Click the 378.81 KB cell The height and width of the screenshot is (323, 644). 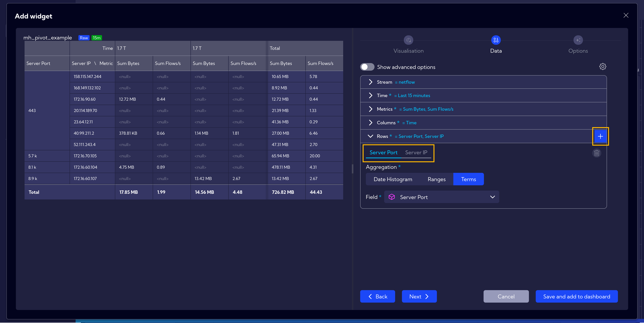click(x=134, y=133)
